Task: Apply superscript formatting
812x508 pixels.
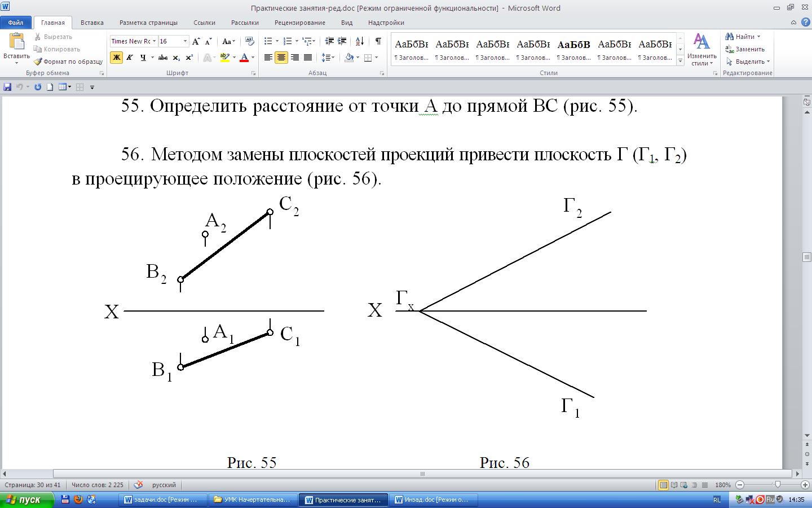Action: tap(189, 58)
